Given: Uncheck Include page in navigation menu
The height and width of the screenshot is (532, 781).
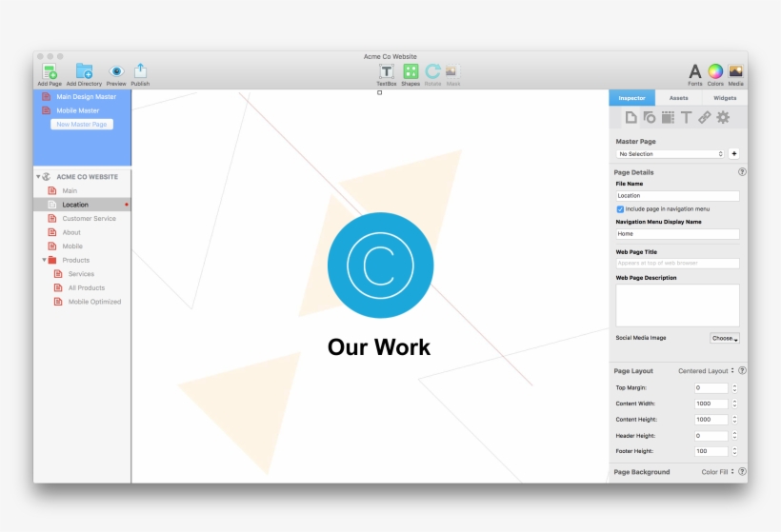Looking at the screenshot, I should click(620, 208).
